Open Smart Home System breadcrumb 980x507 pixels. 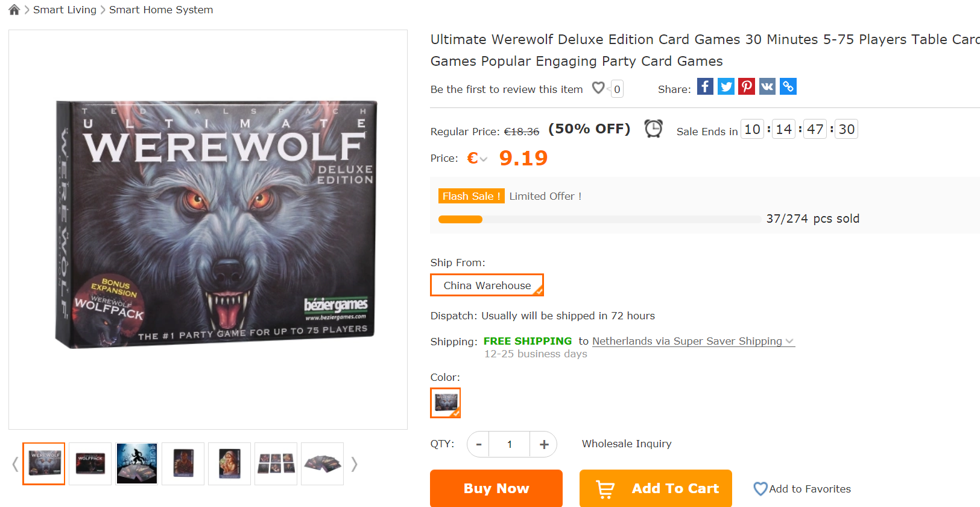click(x=161, y=10)
